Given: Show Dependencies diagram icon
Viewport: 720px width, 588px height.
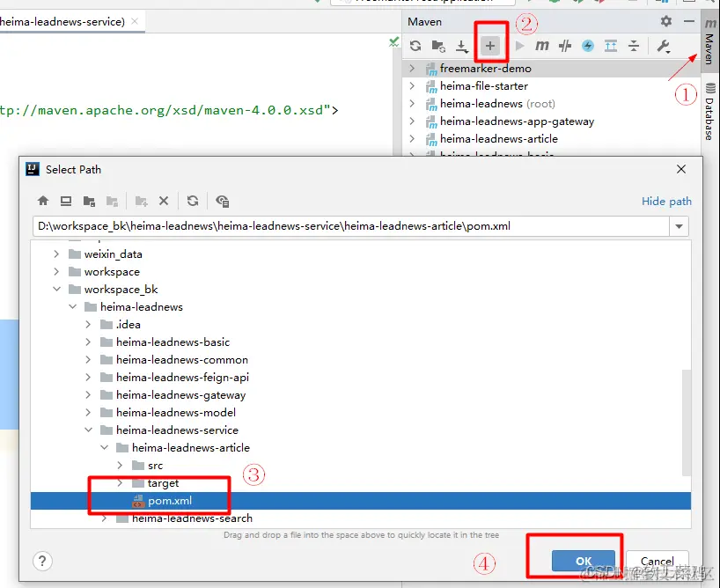Looking at the screenshot, I should pos(611,46).
